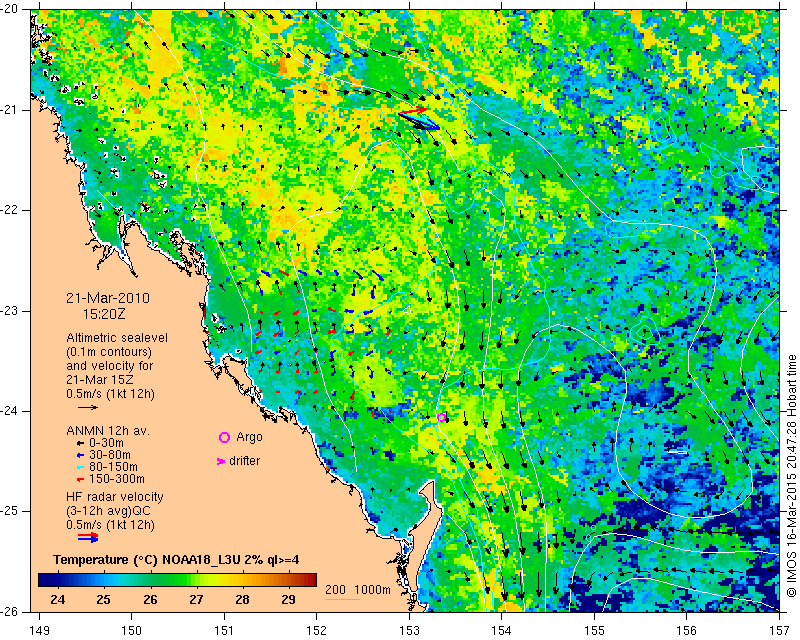Click the black 0-30m arrow legend icon
Screen dimensions: 800x640
pos(80,443)
